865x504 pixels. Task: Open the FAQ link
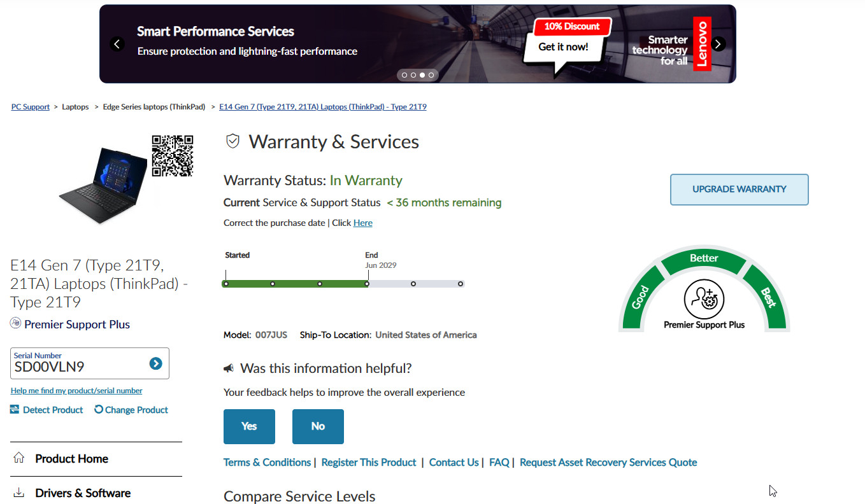tap(499, 463)
